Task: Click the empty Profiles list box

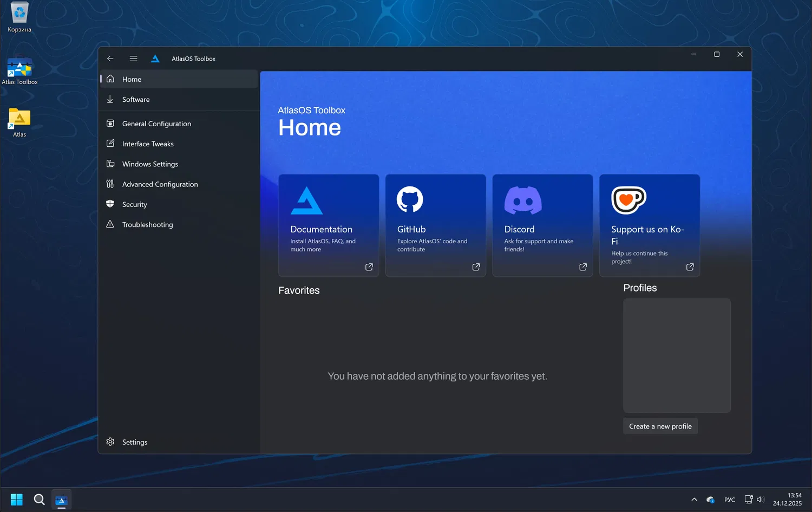Action: pyautogui.click(x=677, y=355)
